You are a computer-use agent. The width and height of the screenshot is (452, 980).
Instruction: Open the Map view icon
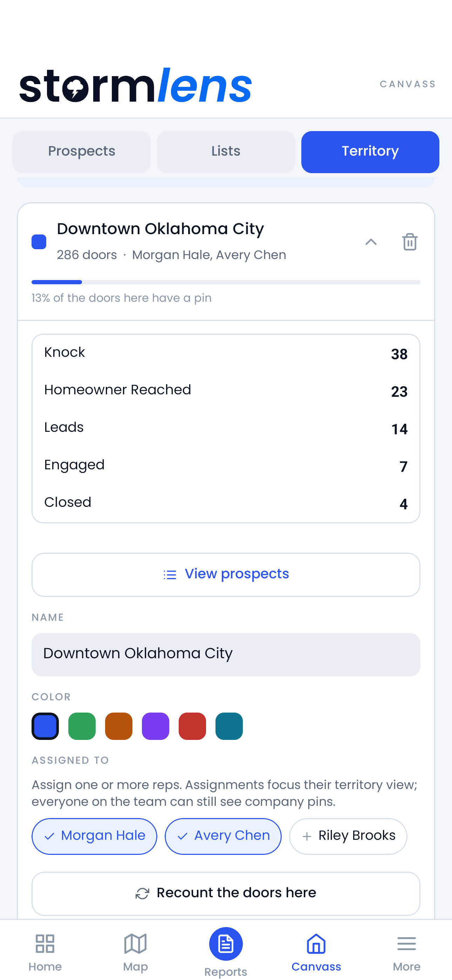[x=136, y=944]
